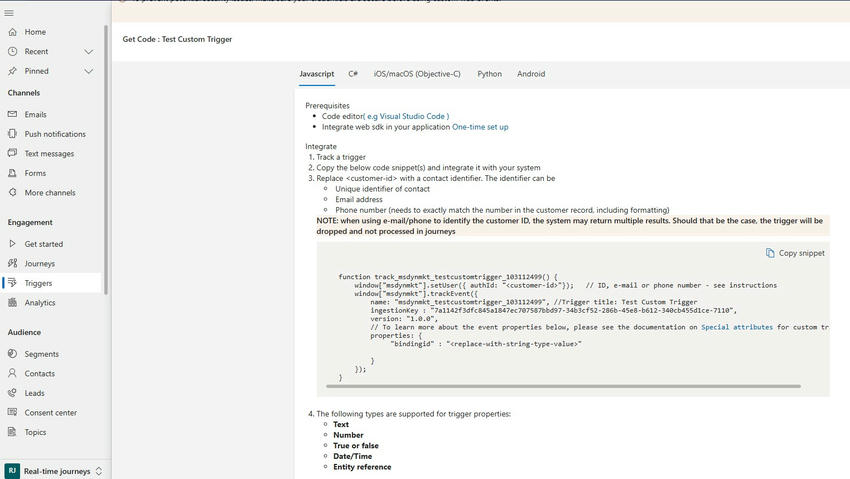Viewport: 850px width, 479px height.
Task: Open the One-time set up link
Action: (x=480, y=127)
